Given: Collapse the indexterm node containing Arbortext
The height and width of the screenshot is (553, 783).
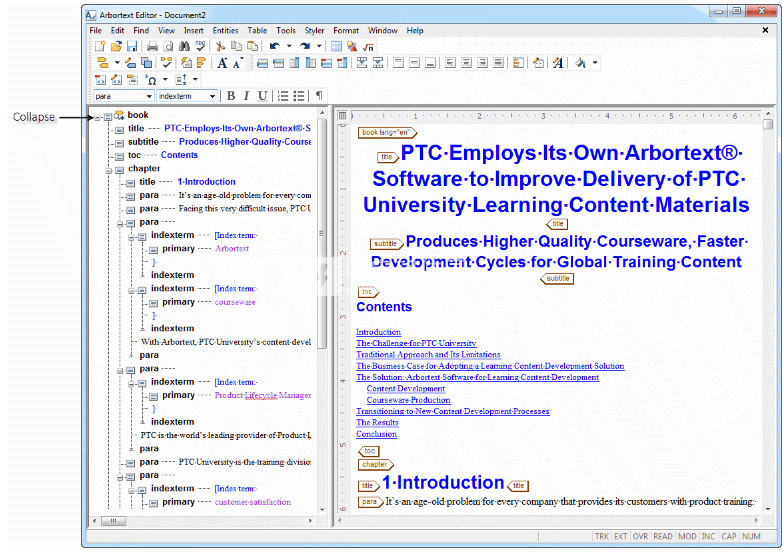Looking at the screenshot, I should coord(131,237).
